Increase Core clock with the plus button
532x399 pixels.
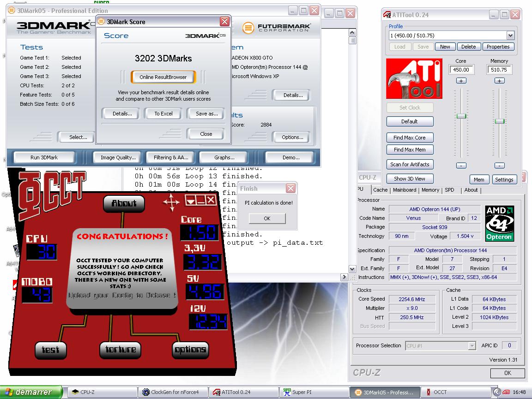coord(461,81)
